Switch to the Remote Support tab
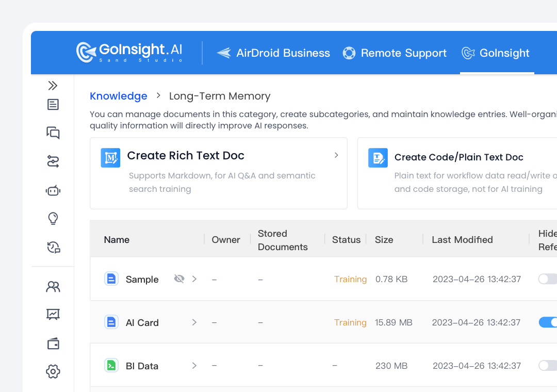 (395, 53)
